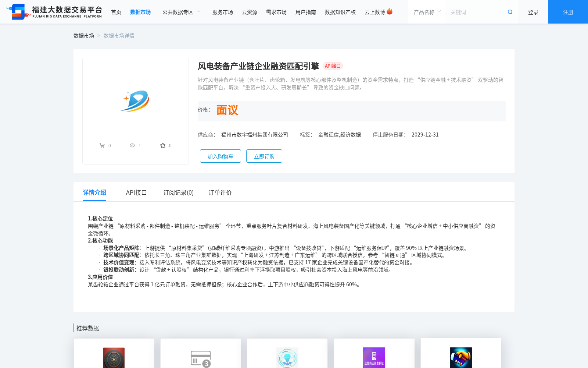Screen dimensions: 588x368
Task: Switch to the 订阅记录(0) tab
Action: 179,192
